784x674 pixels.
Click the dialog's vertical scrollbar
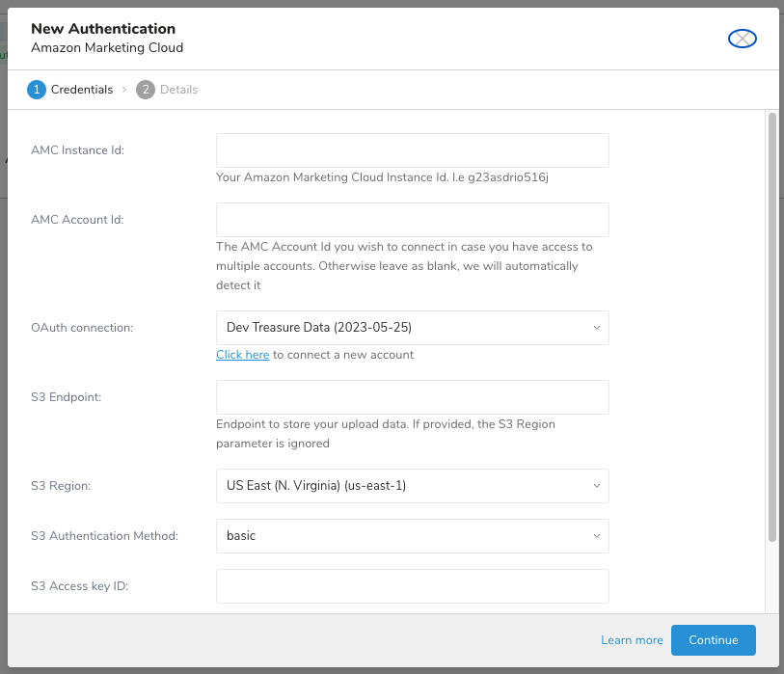771,328
